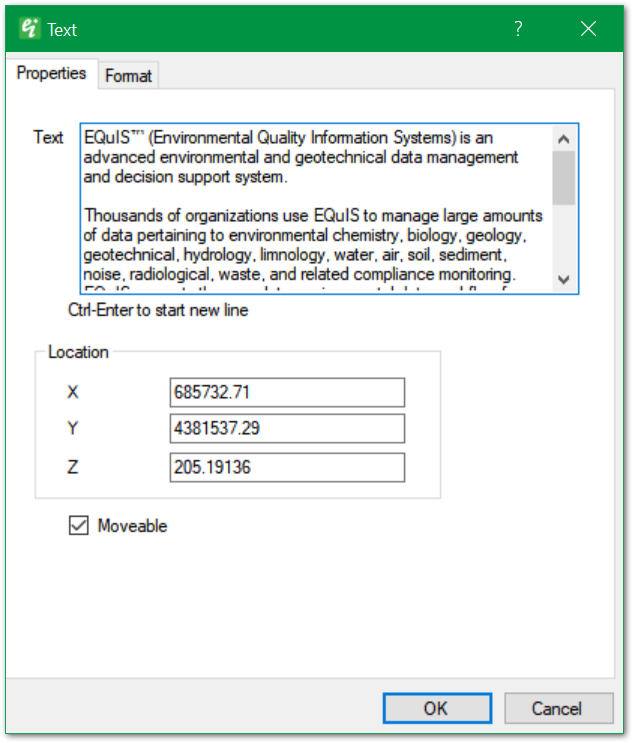The image size is (633, 743).
Task: Click the text box scrollbar down arrow
Action: [563, 280]
